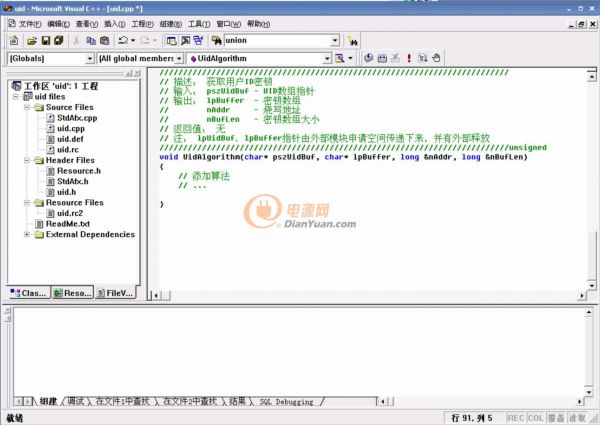The image size is (600, 425).
Task: Click the Find in Files binoculars icon
Action: (x=216, y=41)
